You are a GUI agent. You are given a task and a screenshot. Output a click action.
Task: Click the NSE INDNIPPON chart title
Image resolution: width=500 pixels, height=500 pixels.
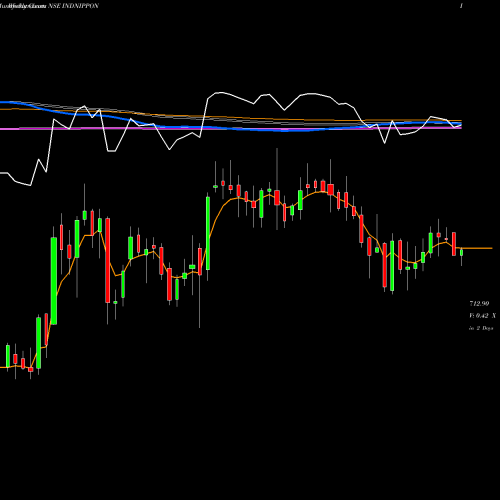coord(74,6)
